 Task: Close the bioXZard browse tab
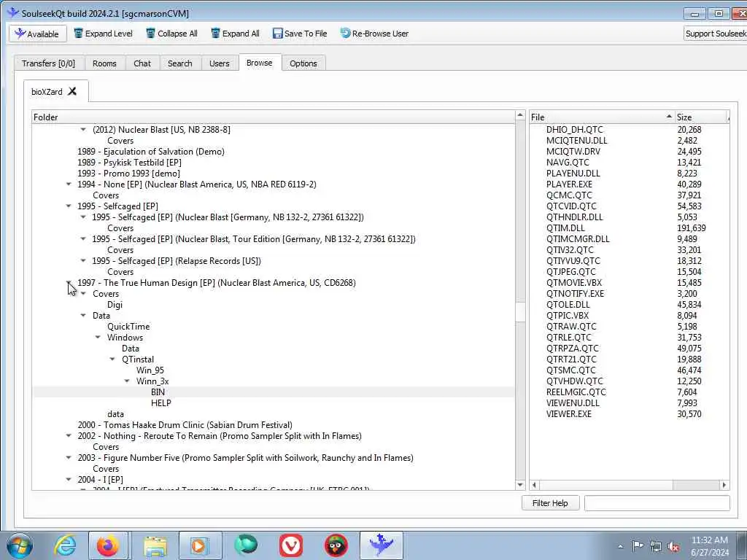click(72, 91)
